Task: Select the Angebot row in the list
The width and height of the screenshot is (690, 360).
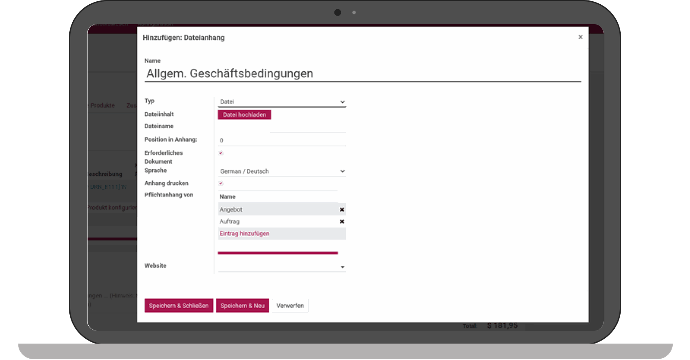Action: 278,209
